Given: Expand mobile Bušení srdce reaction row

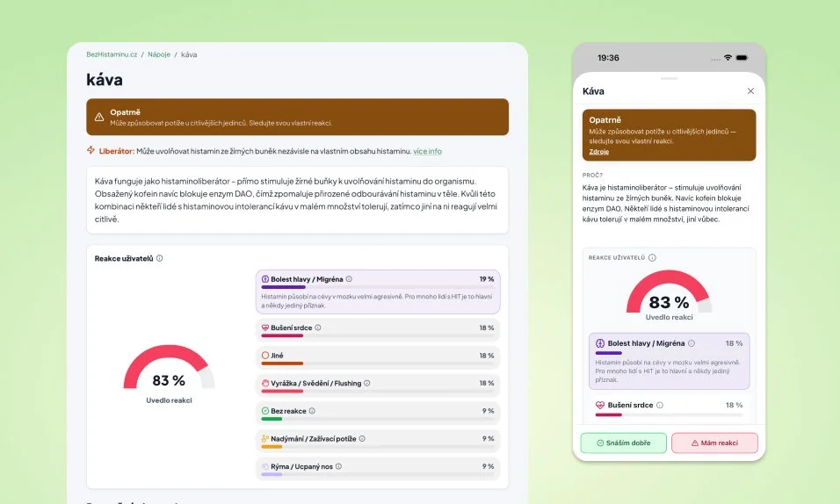Looking at the screenshot, I should click(670, 407).
